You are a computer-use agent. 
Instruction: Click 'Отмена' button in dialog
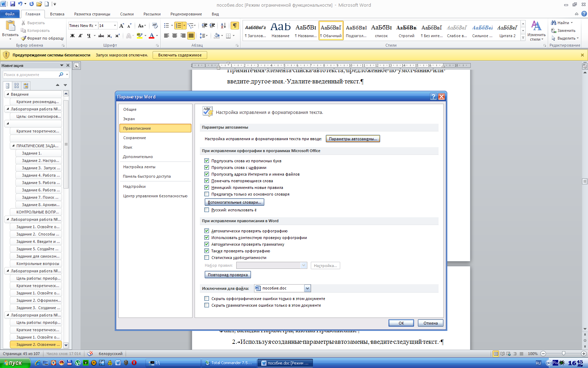coord(430,323)
